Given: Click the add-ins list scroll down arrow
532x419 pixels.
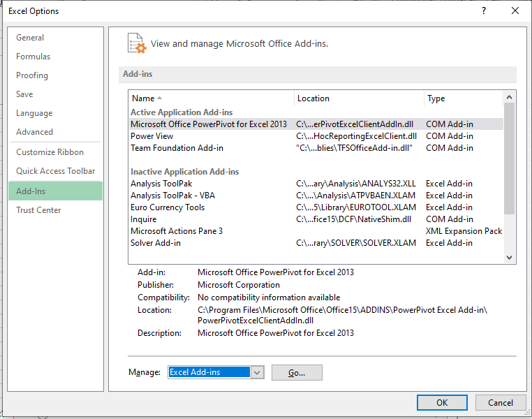Looking at the screenshot, I should tap(509, 257).
